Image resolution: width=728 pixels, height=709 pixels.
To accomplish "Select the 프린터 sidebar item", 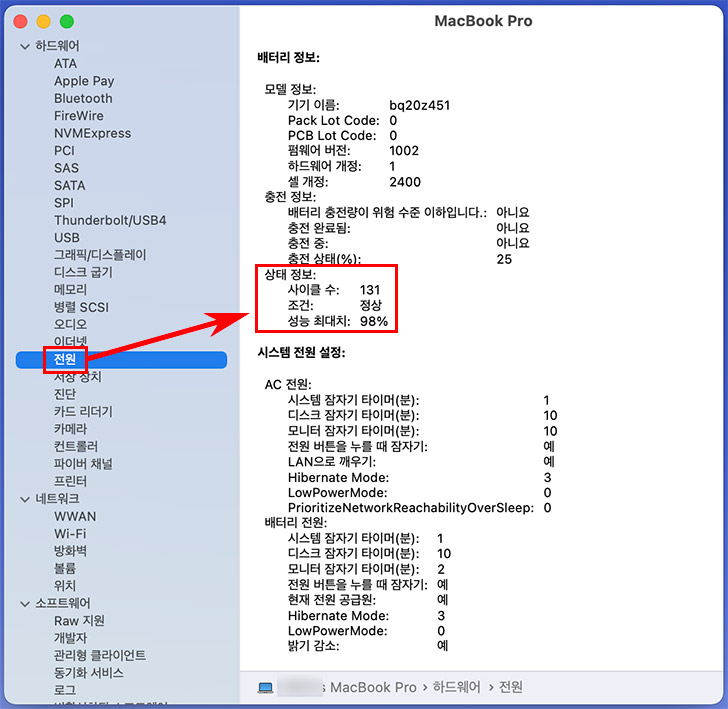I will click(x=70, y=481).
